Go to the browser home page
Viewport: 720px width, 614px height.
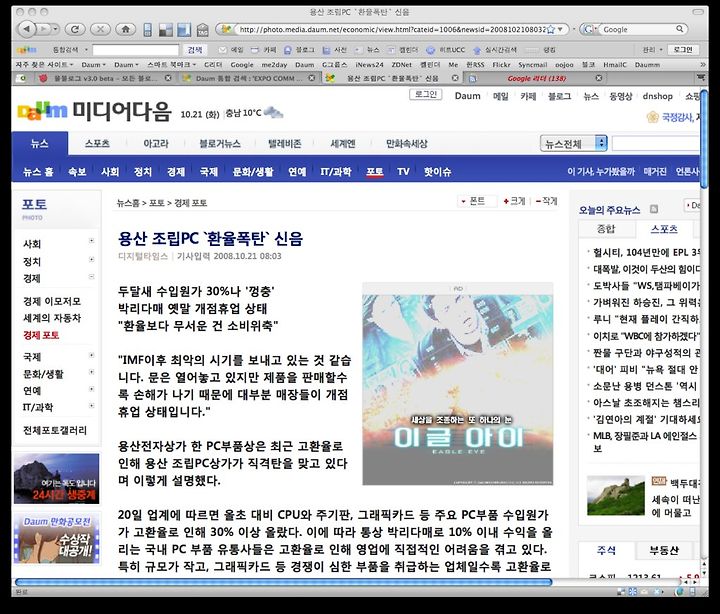[125, 29]
